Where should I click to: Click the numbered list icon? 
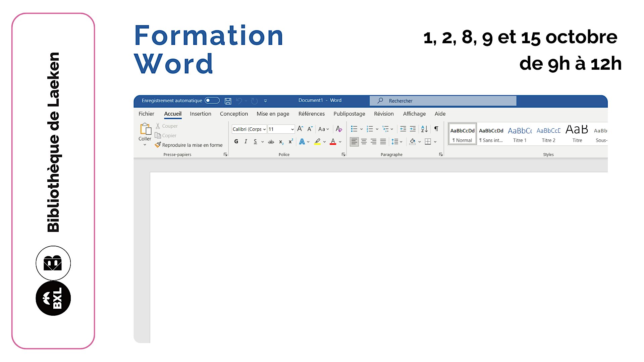[x=370, y=129]
